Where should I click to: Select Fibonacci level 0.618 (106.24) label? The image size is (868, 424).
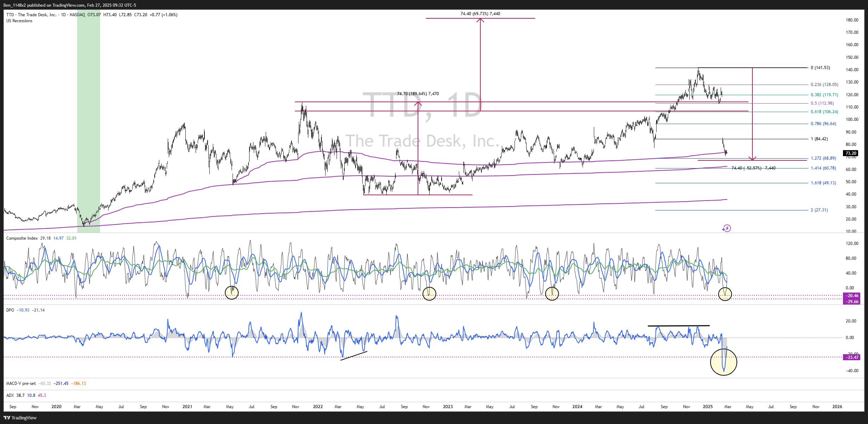tap(824, 112)
